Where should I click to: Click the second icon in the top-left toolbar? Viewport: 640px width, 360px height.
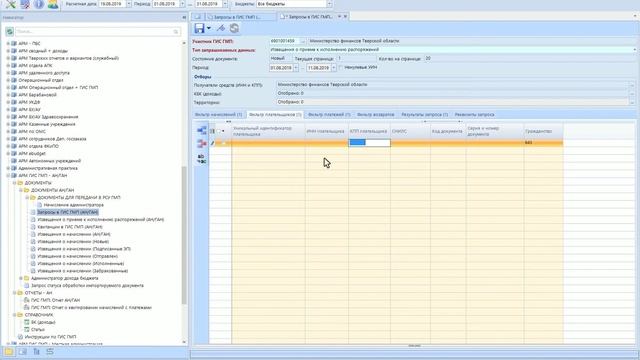25,4
